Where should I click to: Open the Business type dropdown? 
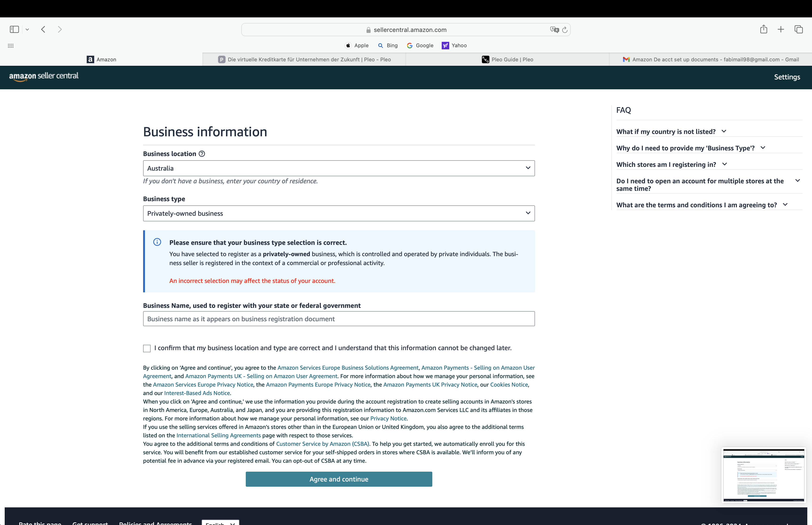point(339,213)
